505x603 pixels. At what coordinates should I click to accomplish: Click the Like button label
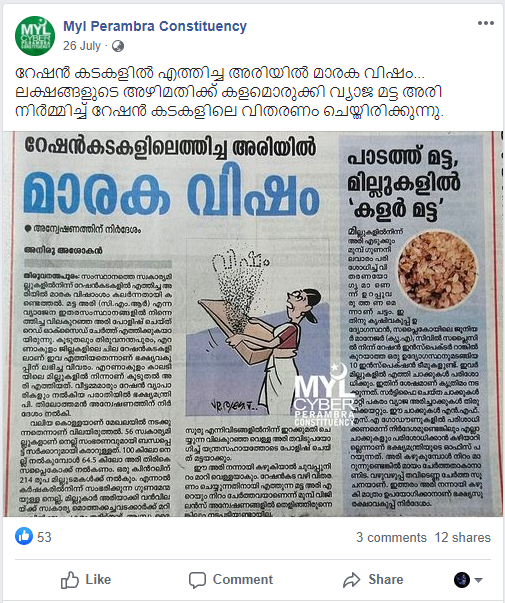[x=98, y=580]
